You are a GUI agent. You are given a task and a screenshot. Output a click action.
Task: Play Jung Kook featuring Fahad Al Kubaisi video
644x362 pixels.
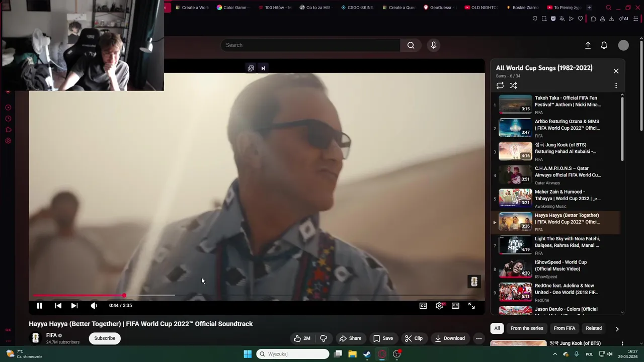(x=555, y=152)
